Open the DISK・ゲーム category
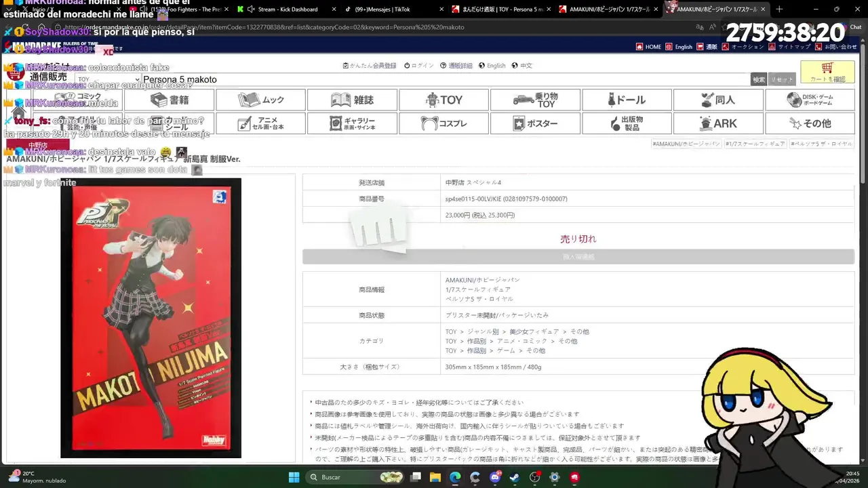Image resolution: width=868 pixels, height=488 pixels. [x=810, y=100]
